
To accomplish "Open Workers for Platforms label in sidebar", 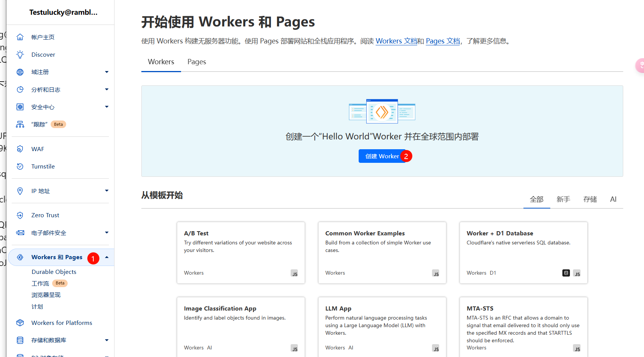I will point(62,323).
